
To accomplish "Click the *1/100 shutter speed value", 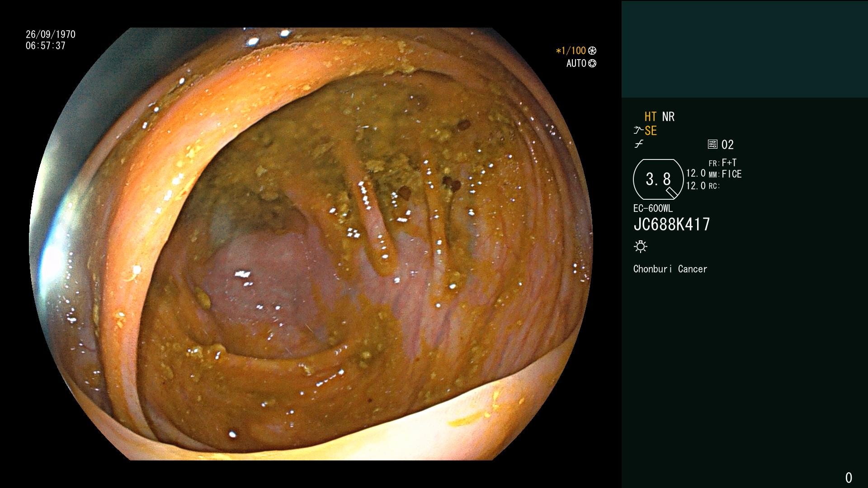I will click(571, 51).
